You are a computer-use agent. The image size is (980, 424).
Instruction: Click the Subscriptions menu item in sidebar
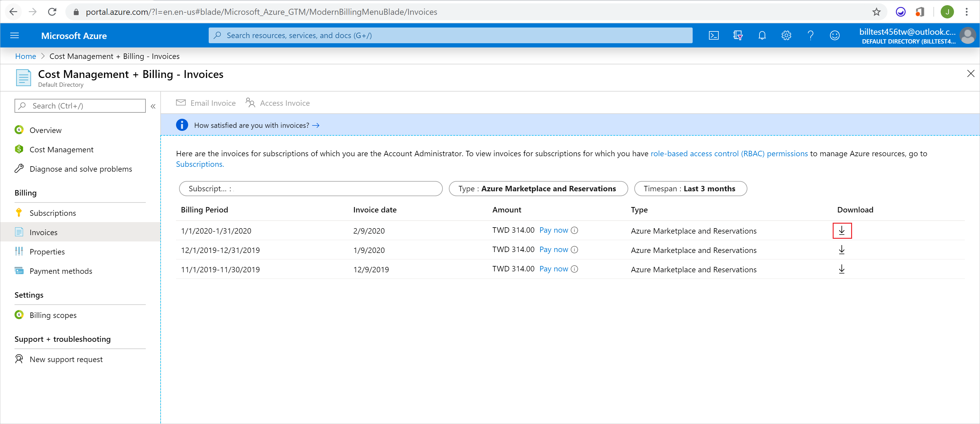(x=53, y=212)
